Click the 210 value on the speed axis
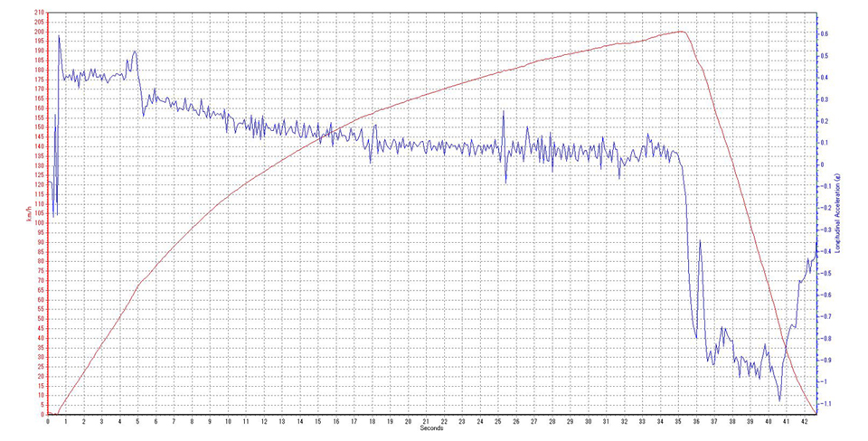868x441 pixels. click(x=39, y=13)
